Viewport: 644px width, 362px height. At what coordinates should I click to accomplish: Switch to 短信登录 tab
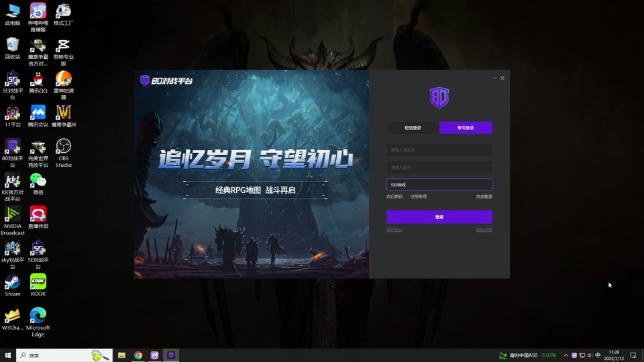413,127
